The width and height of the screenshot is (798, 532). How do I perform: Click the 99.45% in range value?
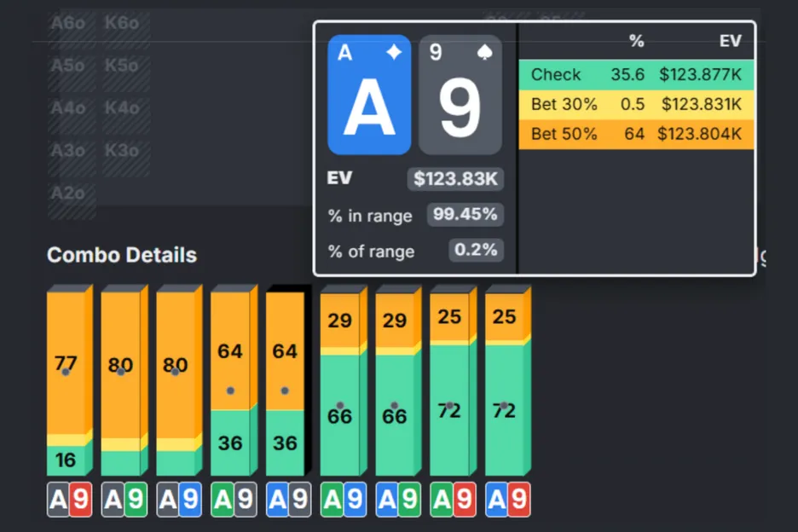[x=465, y=215]
